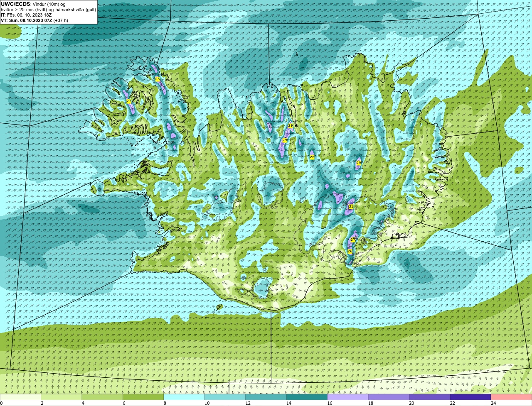Viewport: 532px width, 406px height.
Task: Click the legend tick label "6"
Action: [x=124, y=403]
